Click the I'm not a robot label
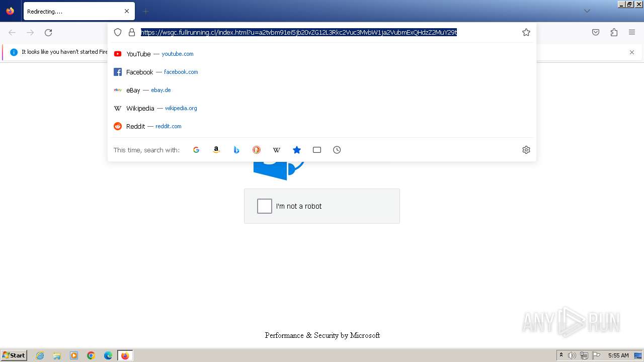 point(299,206)
